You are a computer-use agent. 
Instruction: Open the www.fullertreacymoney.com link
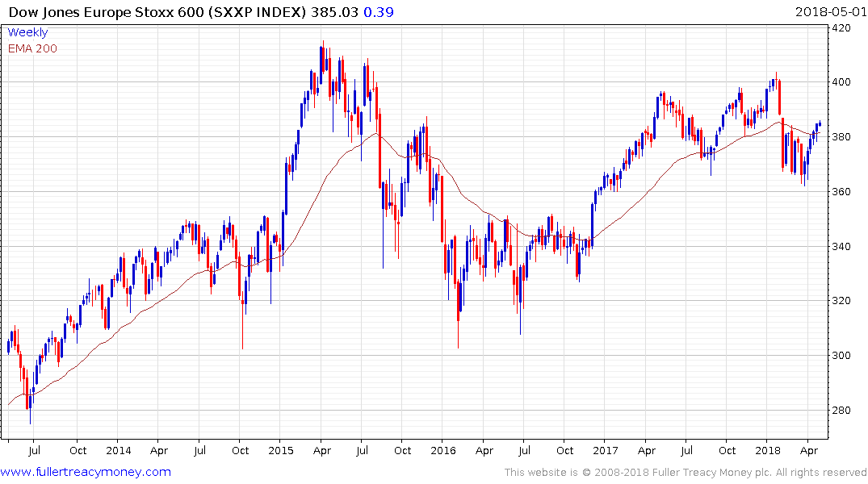[86, 472]
